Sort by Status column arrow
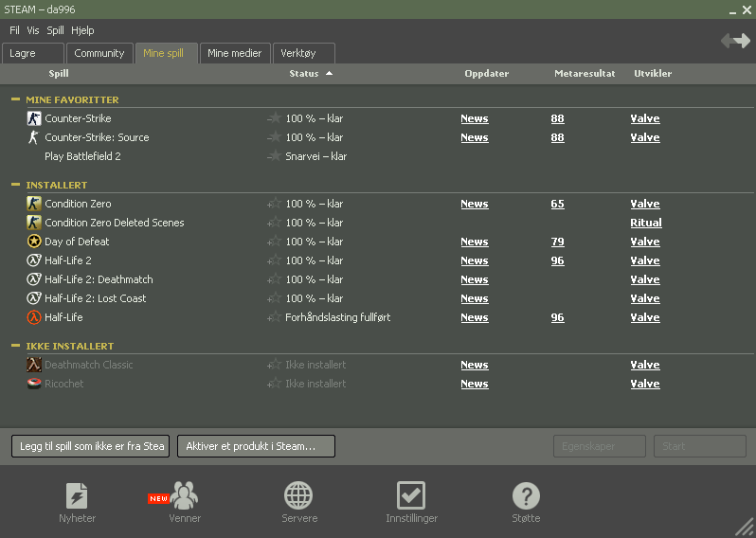The width and height of the screenshot is (756, 538). click(330, 73)
